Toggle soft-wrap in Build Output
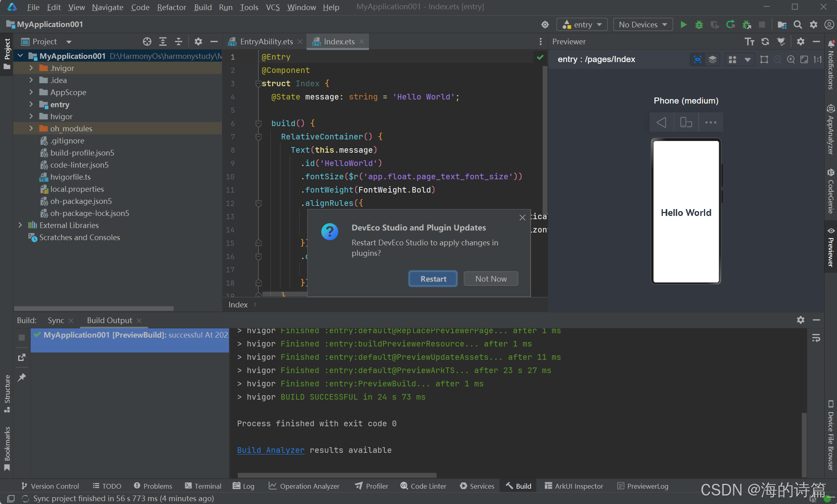Screen dimensions: 837x504 (x=816, y=338)
